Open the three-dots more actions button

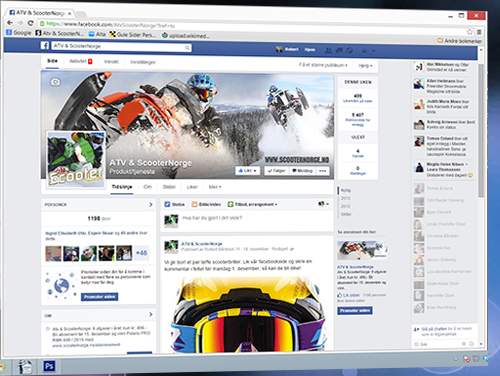(x=322, y=171)
